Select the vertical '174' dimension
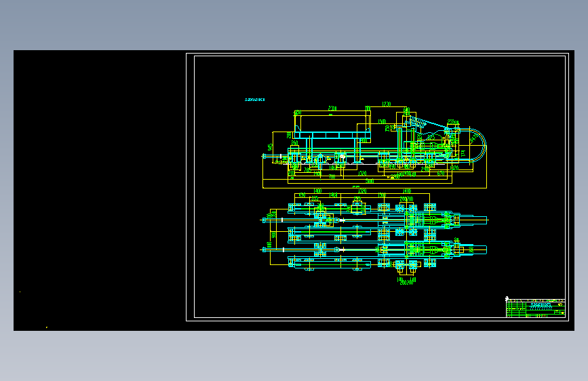Screen dimensions: 588x381 (463, 153)
